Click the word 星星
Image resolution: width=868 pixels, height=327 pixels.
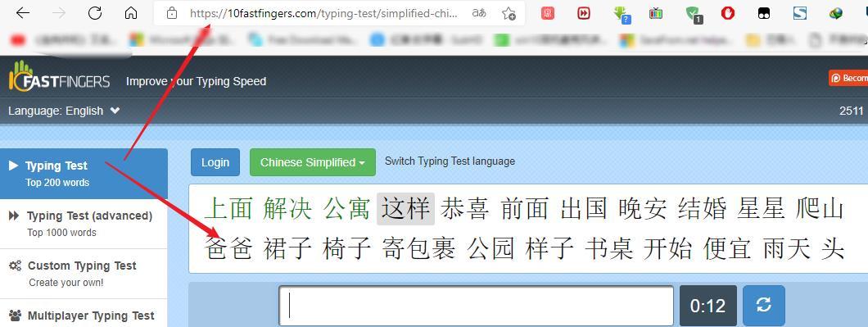(x=762, y=209)
